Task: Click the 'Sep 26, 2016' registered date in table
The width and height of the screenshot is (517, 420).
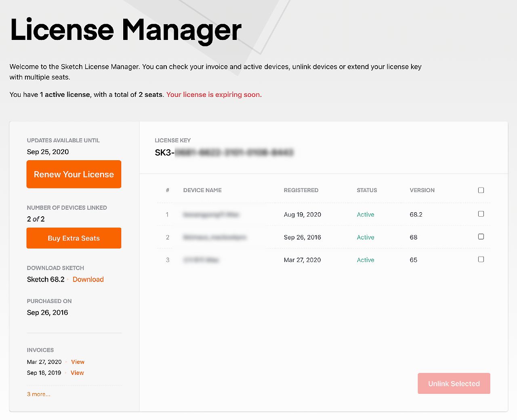Action: (303, 237)
